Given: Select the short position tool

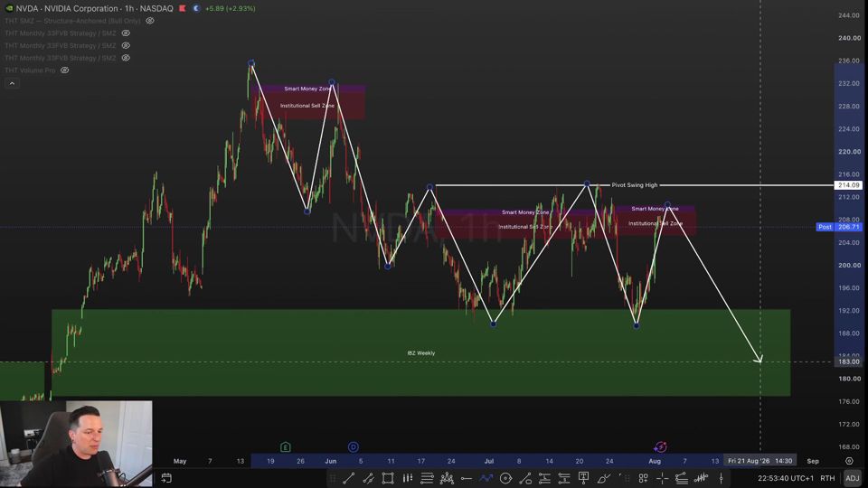Looking at the screenshot, I should point(564,478).
